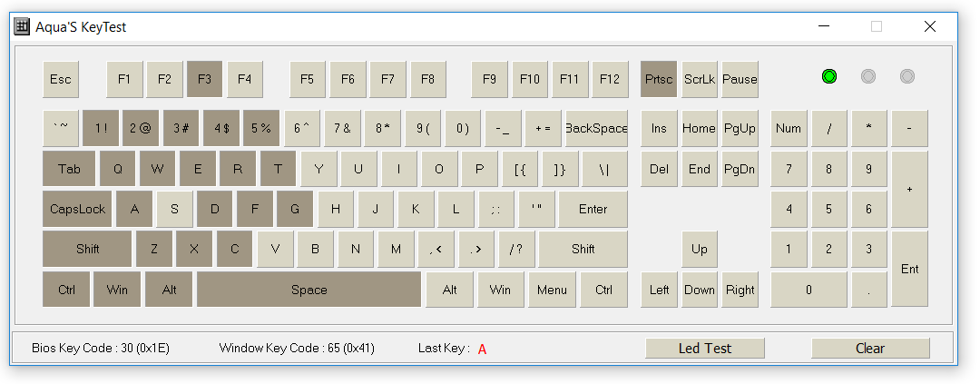
Task: Click the unpressed S key
Action: tap(174, 209)
